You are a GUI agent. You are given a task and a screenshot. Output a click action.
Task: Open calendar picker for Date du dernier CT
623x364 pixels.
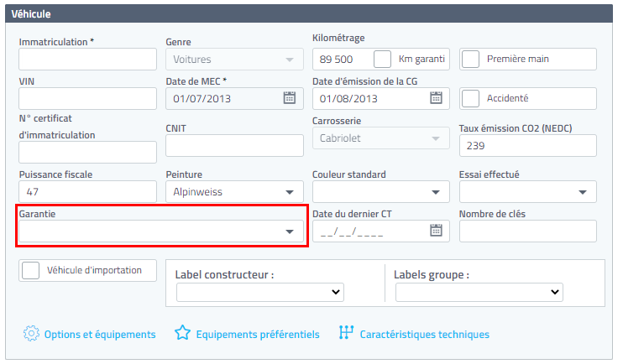coord(436,231)
